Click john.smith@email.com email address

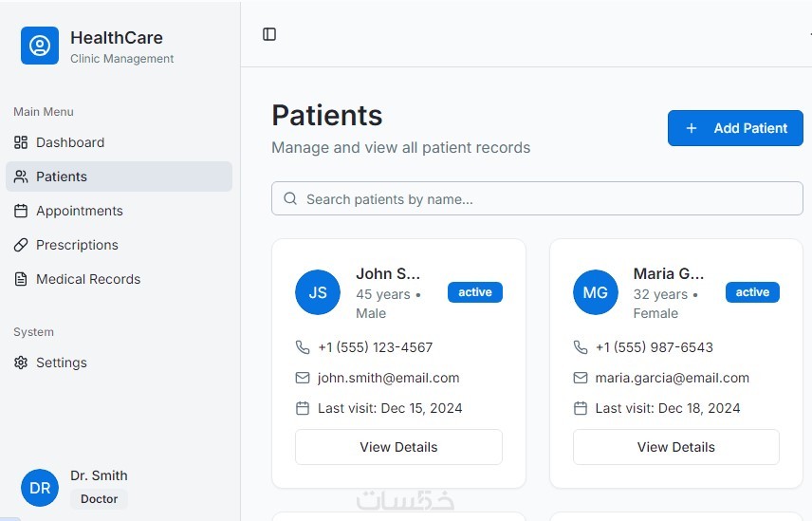pyautogui.click(x=389, y=378)
